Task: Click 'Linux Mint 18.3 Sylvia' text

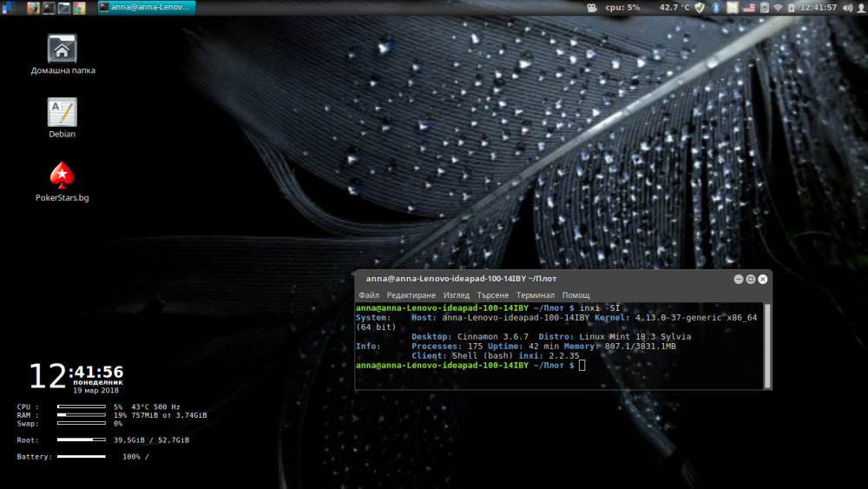Action: (635, 337)
